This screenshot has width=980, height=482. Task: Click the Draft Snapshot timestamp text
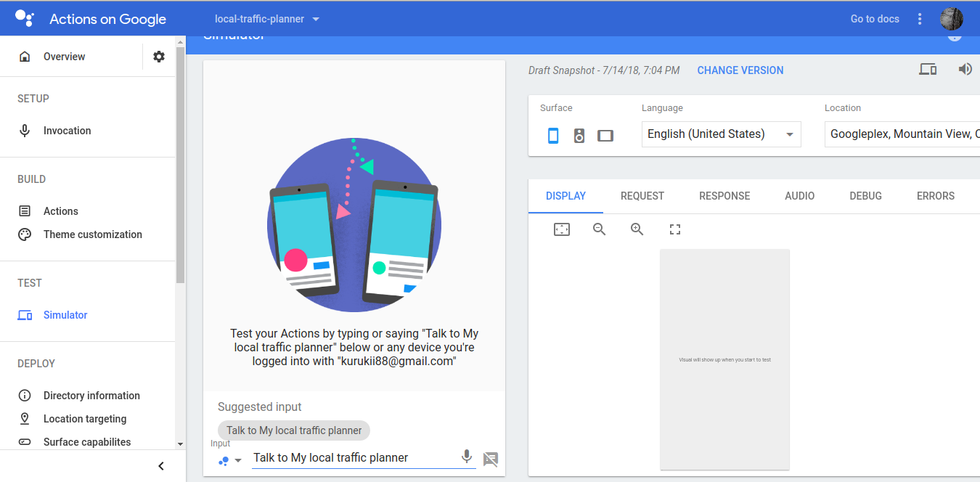(x=604, y=70)
